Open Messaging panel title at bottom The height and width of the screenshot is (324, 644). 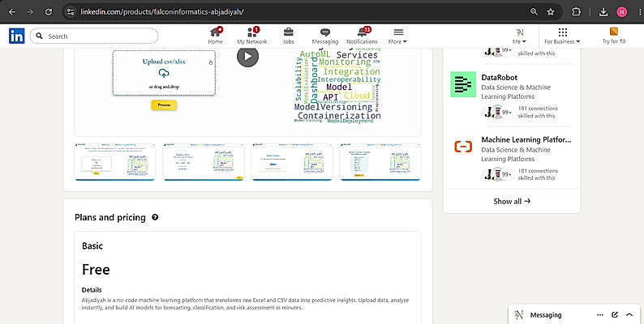[545, 315]
